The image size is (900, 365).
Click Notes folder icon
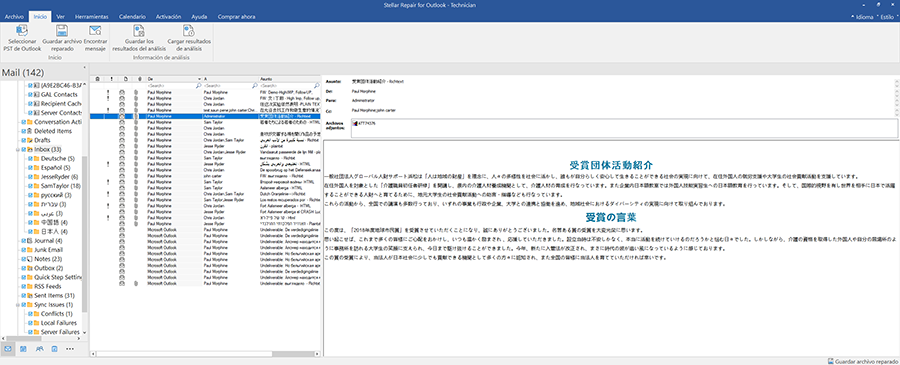29,259
